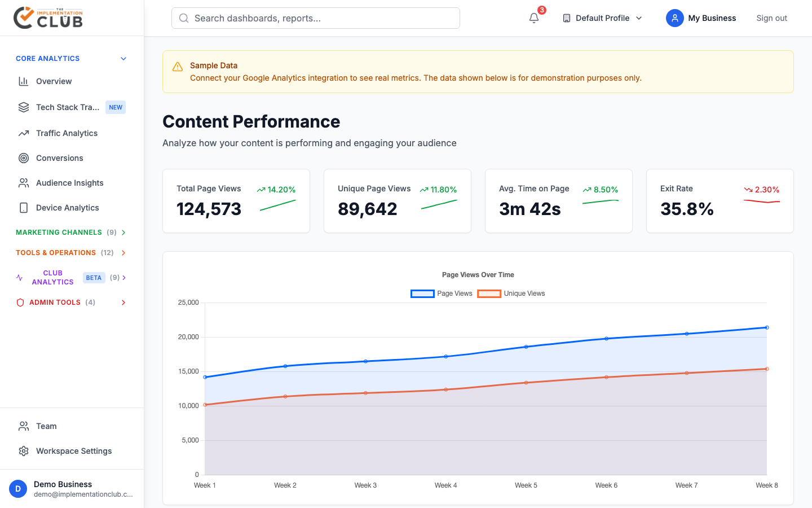Toggle Unique Views legend series

(x=511, y=294)
